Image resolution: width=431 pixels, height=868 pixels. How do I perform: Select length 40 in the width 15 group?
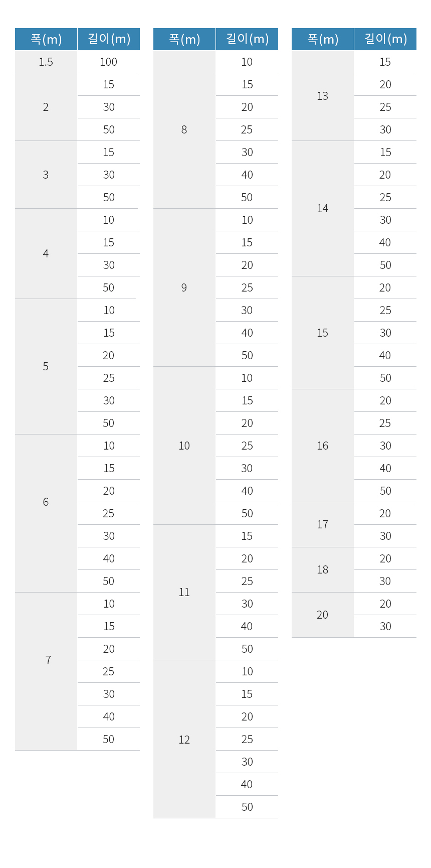click(385, 355)
